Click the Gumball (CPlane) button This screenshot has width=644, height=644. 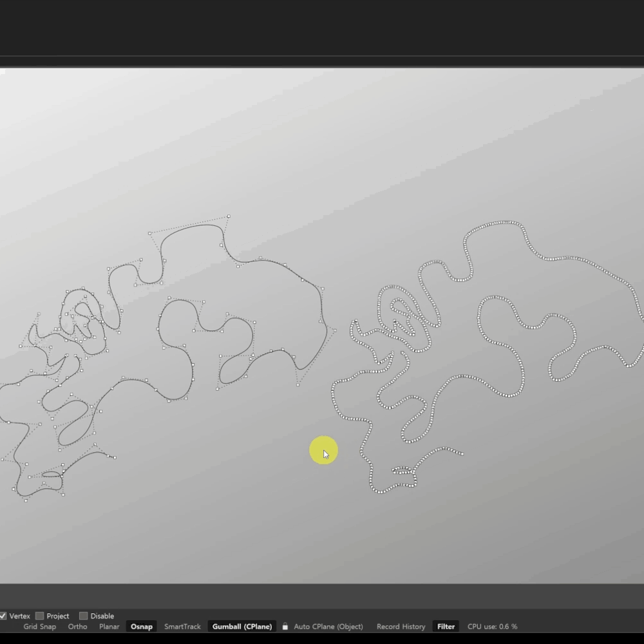tap(242, 627)
